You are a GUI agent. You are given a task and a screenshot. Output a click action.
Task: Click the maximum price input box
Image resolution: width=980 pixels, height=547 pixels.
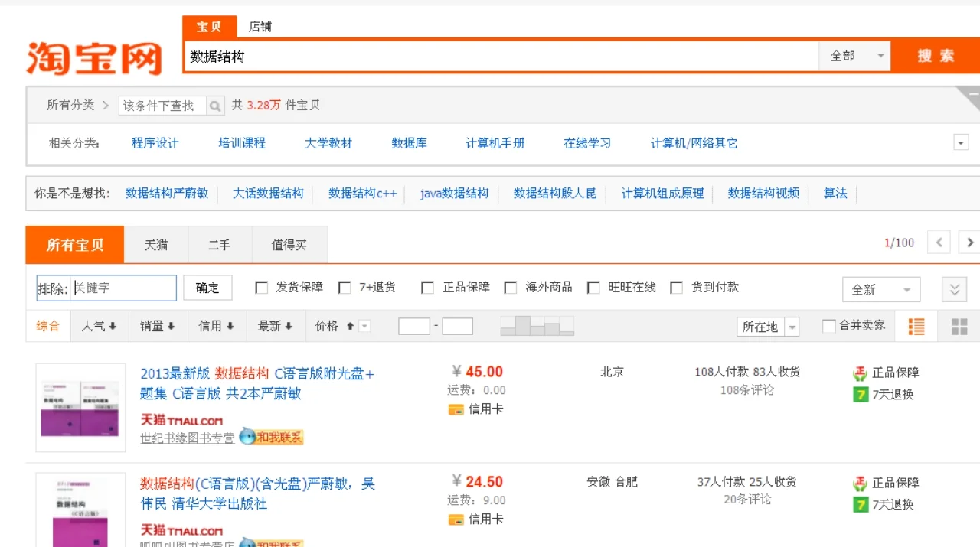point(458,327)
